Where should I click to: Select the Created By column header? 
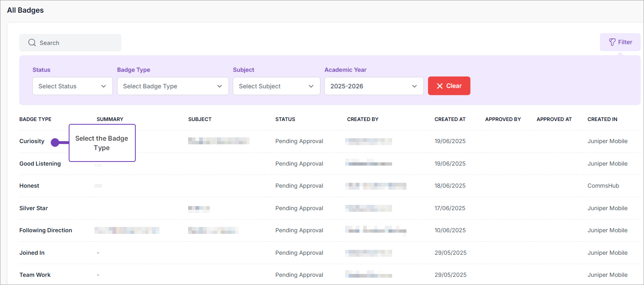363,119
